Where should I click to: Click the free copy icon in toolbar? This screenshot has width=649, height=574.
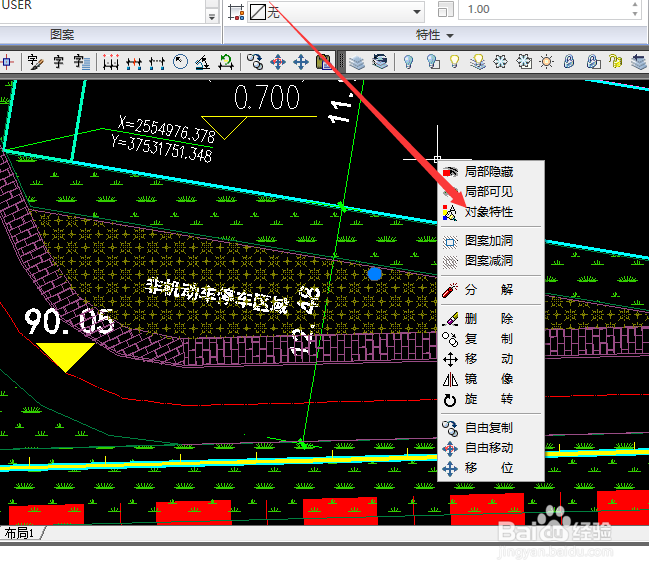[x=255, y=62]
